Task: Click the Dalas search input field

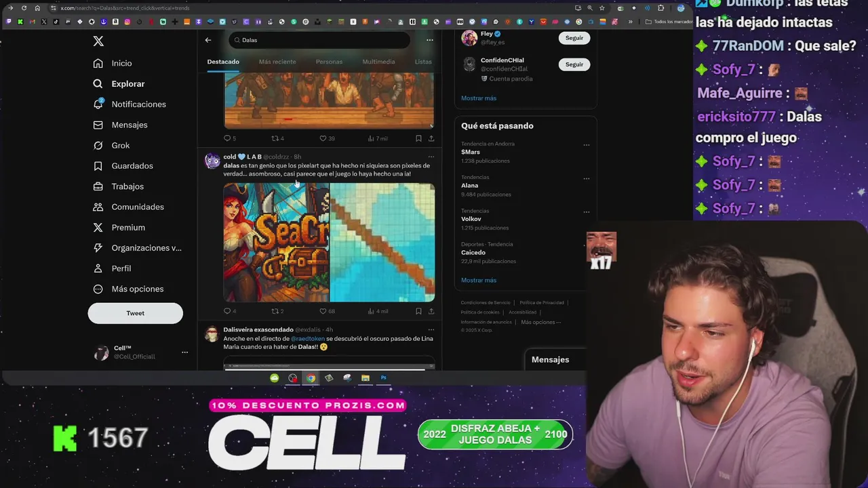Action: [319, 40]
